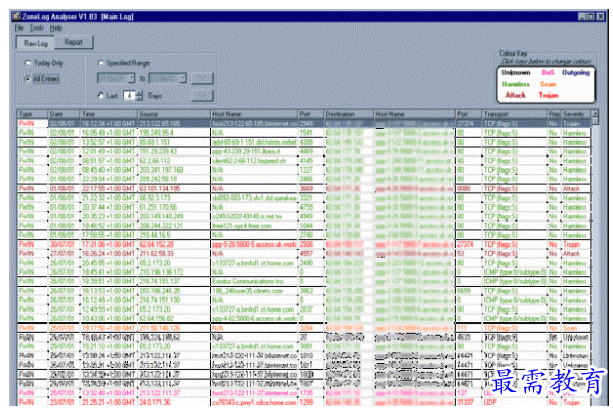Viewport: 613px width, 413px height.
Task: Click the Last Days number field
Action: (130, 95)
